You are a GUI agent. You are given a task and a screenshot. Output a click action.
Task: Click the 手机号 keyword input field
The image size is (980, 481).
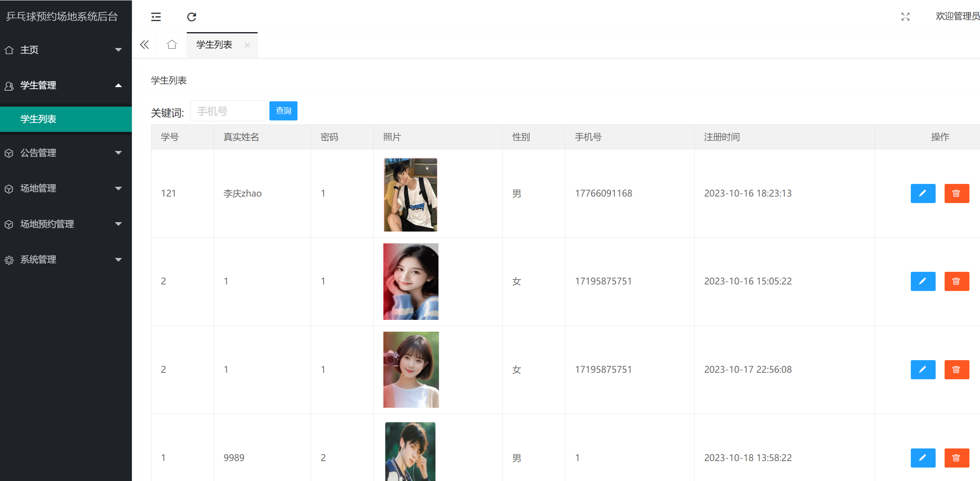tap(228, 111)
